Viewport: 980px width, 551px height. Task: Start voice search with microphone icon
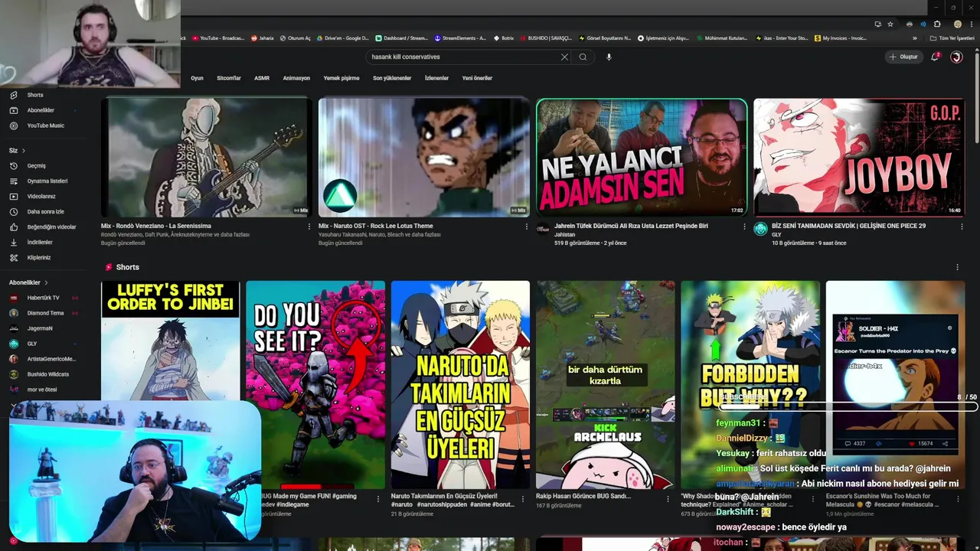[x=609, y=57]
